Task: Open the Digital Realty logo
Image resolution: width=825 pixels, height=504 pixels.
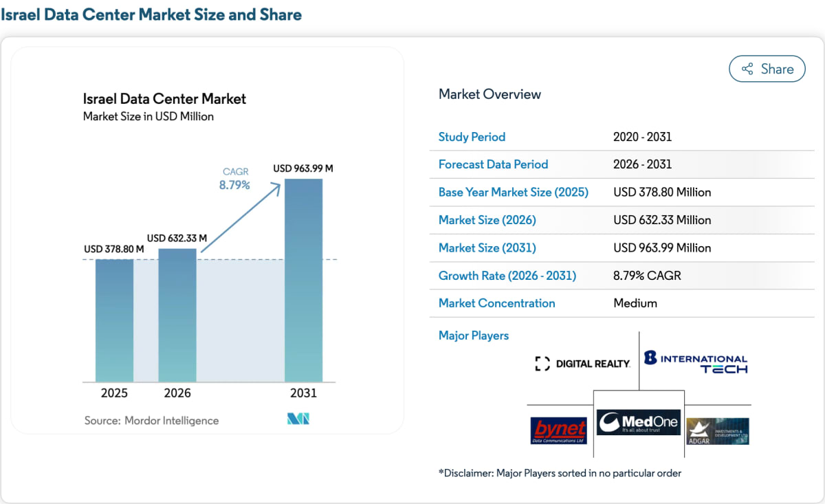Action: coord(582,364)
